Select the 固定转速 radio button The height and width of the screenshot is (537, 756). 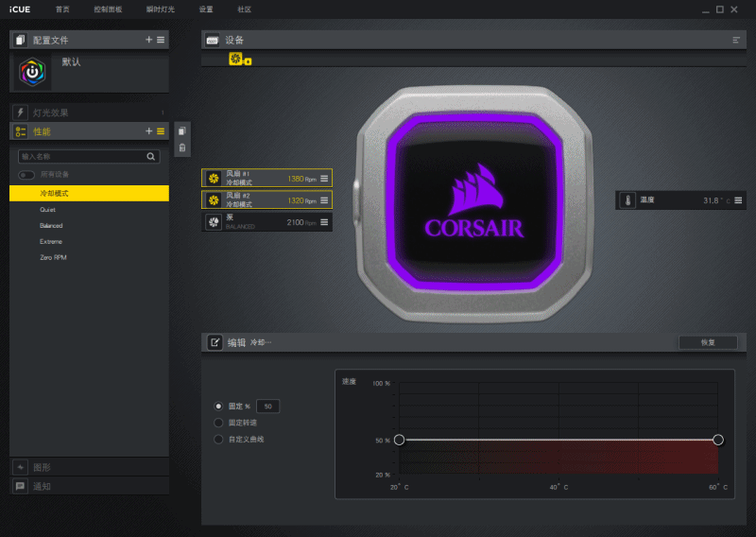point(218,423)
